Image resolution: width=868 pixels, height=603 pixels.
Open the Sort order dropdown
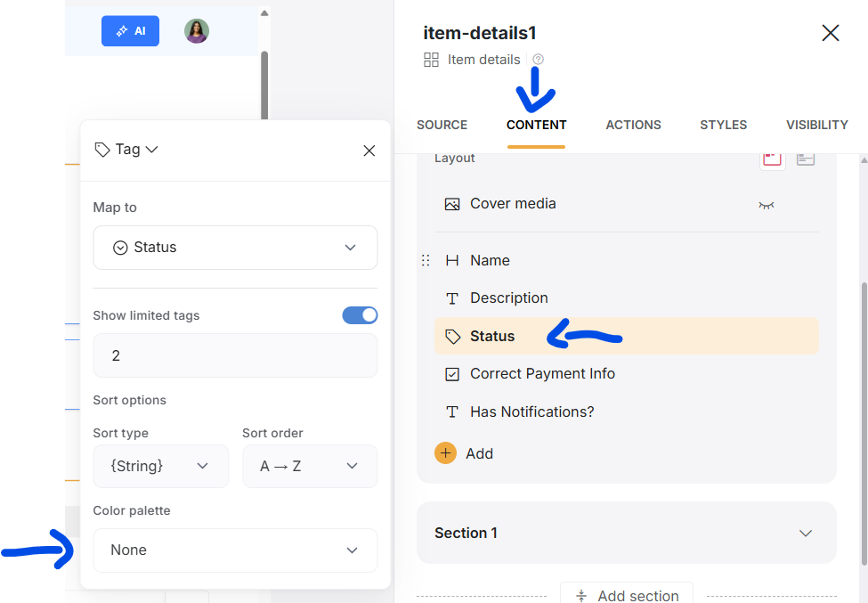click(309, 466)
